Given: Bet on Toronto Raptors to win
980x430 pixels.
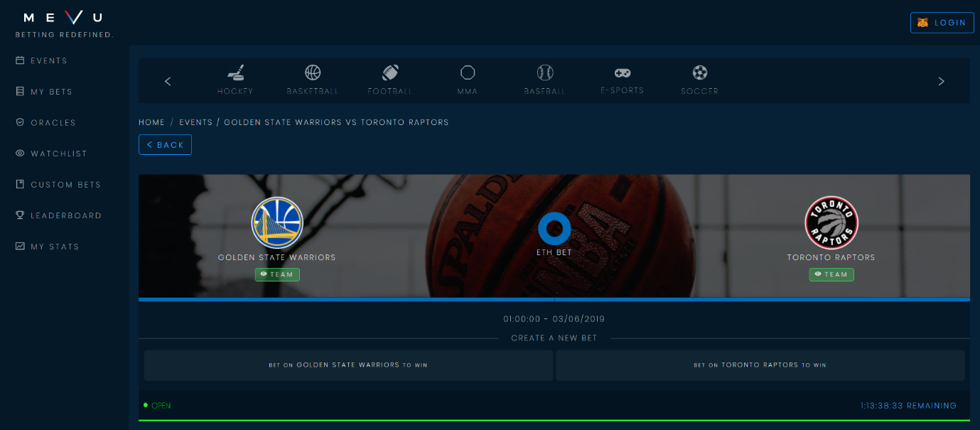Looking at the screenshot, I should click(760, 365).
